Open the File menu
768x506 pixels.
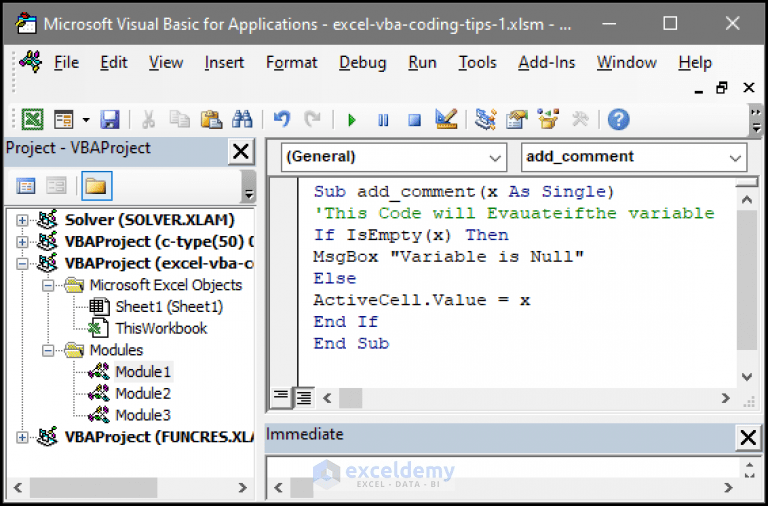coord(66,63)
